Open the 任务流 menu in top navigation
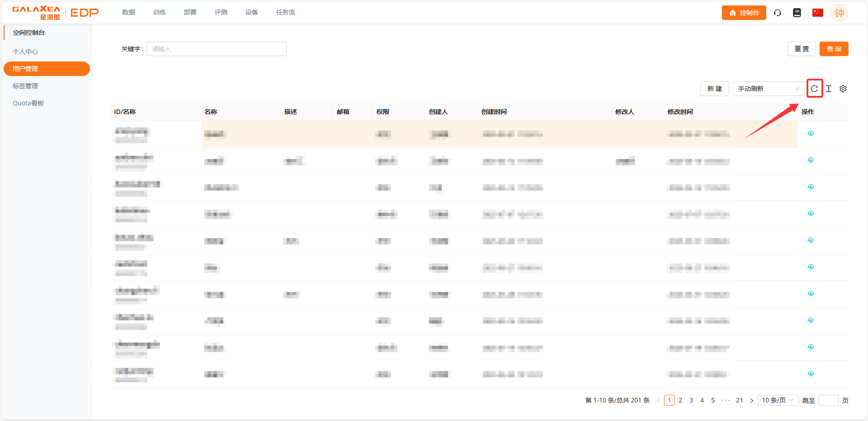Screen dimensions: 868x421 pos(285,12)
